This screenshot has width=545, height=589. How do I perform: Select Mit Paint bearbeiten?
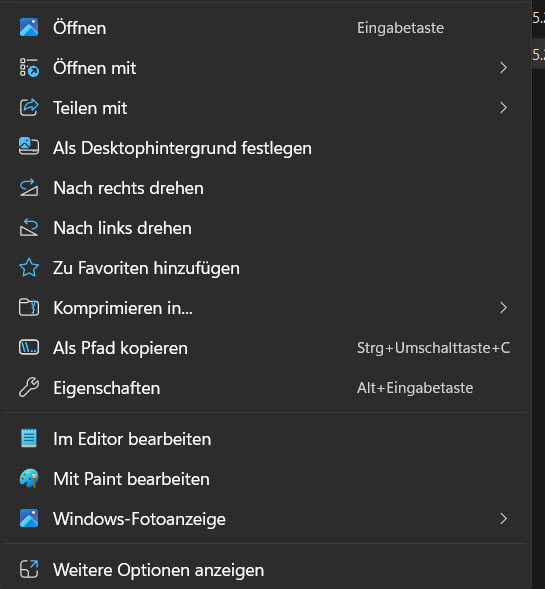tap(266, 479)
